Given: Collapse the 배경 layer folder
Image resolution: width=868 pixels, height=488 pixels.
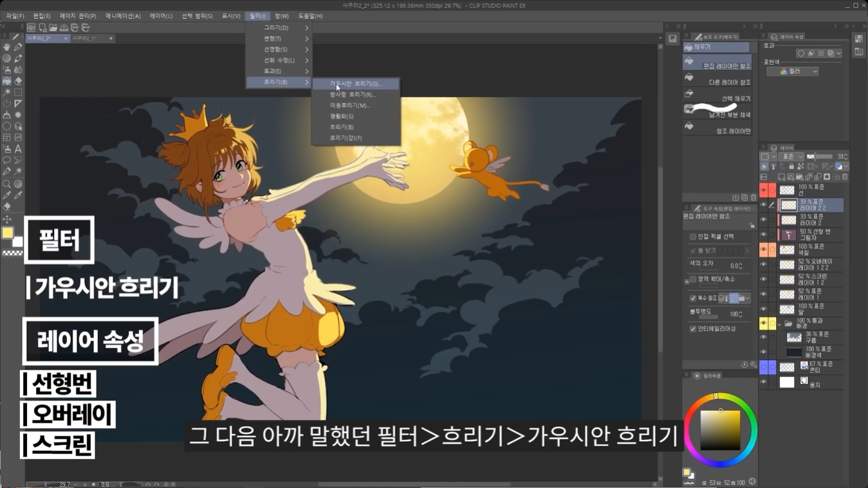Looking at the screenshot, I should pyautogui.click(x=779, y=323).
